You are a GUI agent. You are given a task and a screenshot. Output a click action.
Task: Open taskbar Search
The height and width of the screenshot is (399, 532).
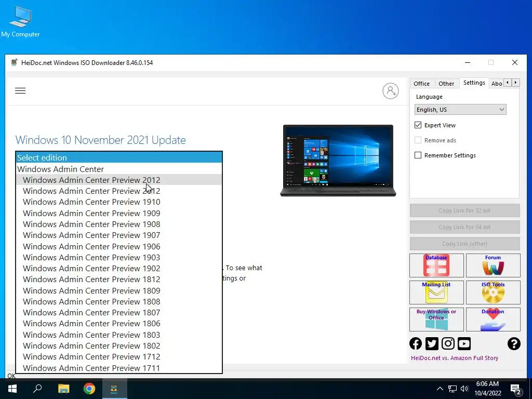pos(37,389)
